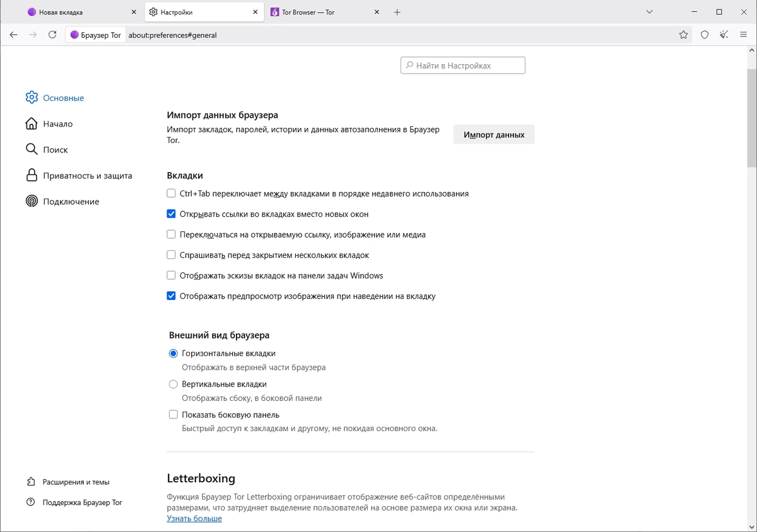The width and height of the screenshot is (757, 532).
Task: Reload the current page
Action: coord(52,35)
